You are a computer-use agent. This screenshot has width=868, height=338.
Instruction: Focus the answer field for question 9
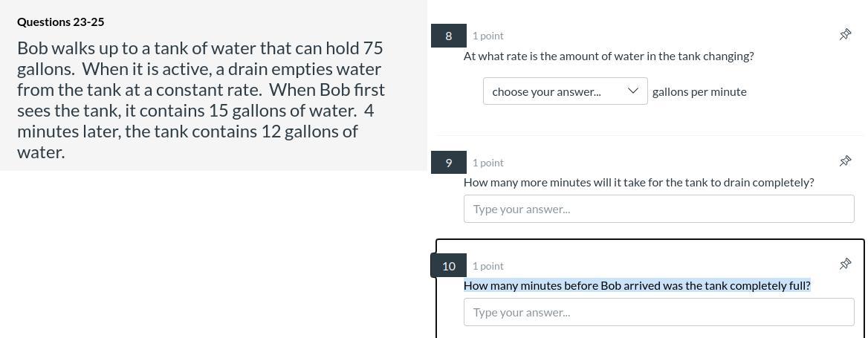[x=658, y=209]
